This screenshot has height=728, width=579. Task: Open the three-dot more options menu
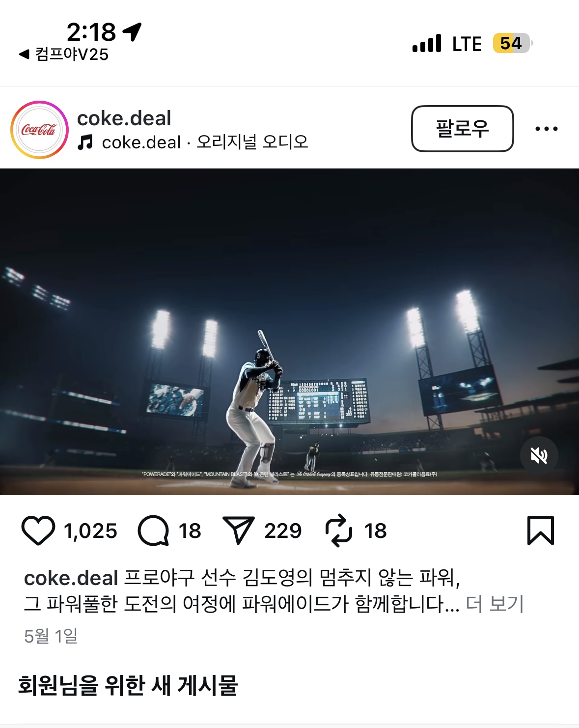tap(547, 129)
